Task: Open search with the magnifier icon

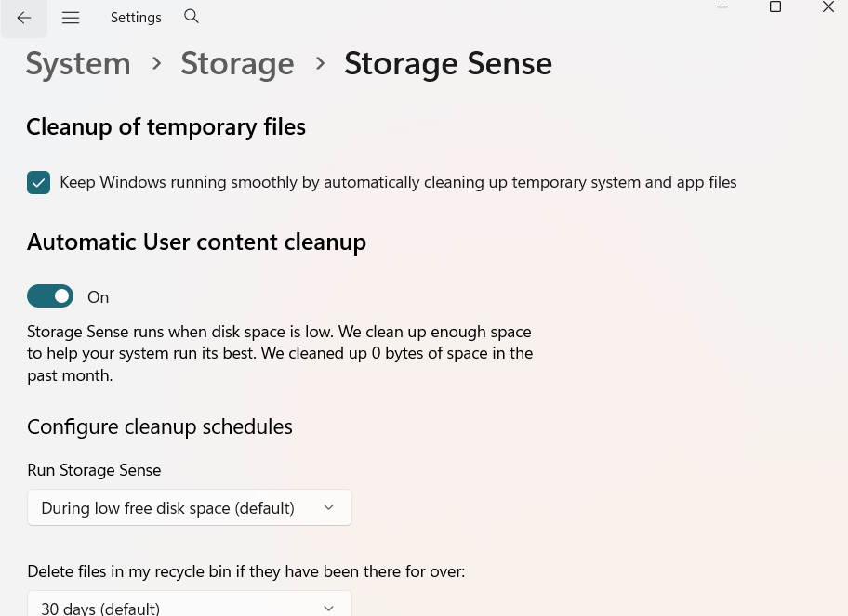Action: point(191,17)
